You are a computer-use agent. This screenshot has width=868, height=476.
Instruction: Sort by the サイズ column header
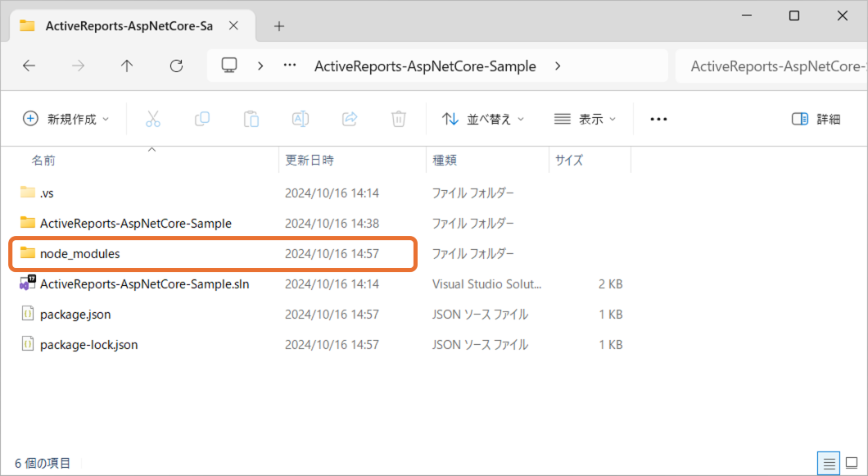click(569, 160)
